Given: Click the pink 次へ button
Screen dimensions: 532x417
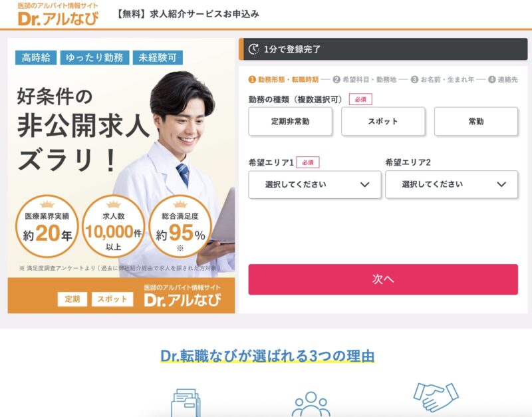Looking at the screenshot, I should (x=383, y=279).
